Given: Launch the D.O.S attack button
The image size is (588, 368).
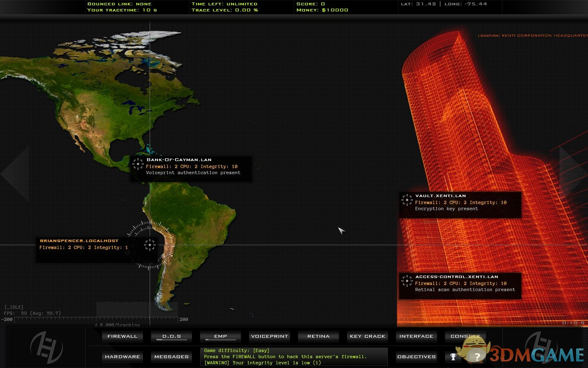Looking at the screenshot, I should pyautogui.click(x=171, y=337).
